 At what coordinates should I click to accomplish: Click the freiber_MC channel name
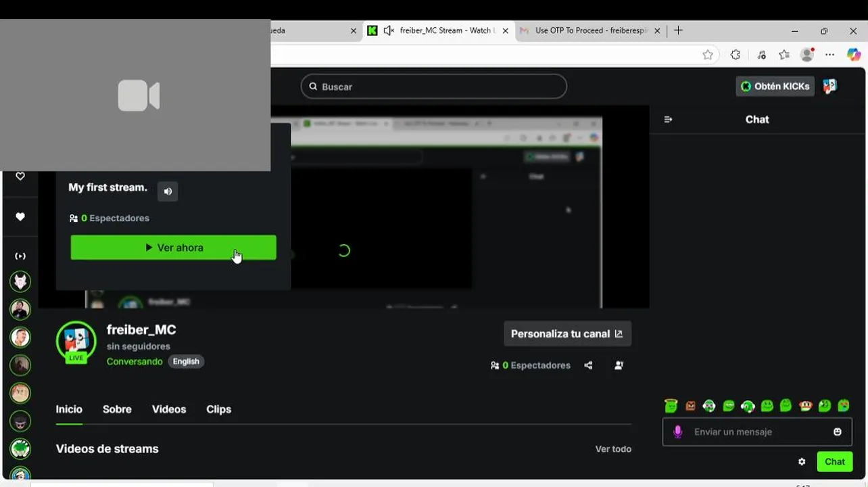141,330
